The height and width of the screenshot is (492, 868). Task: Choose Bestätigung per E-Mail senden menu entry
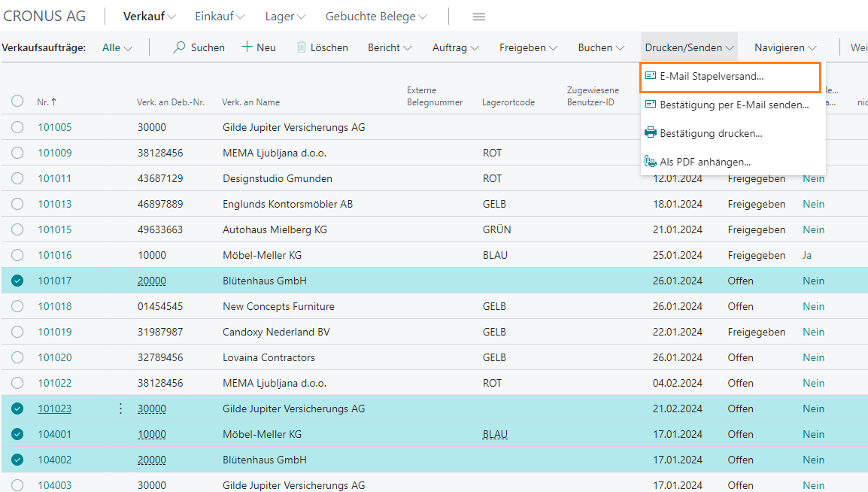click(x=733, y=105)
